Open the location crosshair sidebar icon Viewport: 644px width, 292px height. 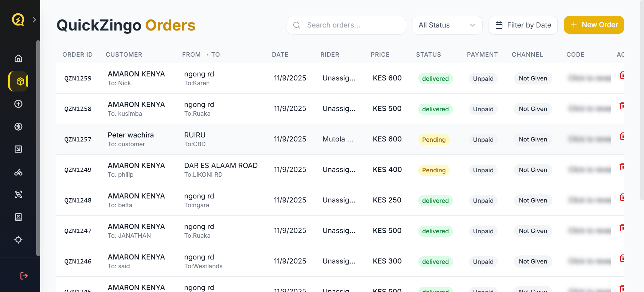pyautogui.click(x=18, y=240)
